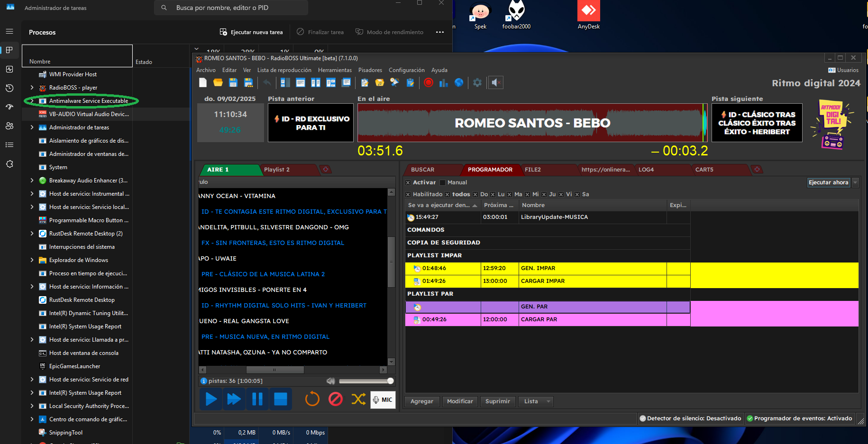Click the Ejecutar ahora button
868x444 pixels.
point(828,182)
